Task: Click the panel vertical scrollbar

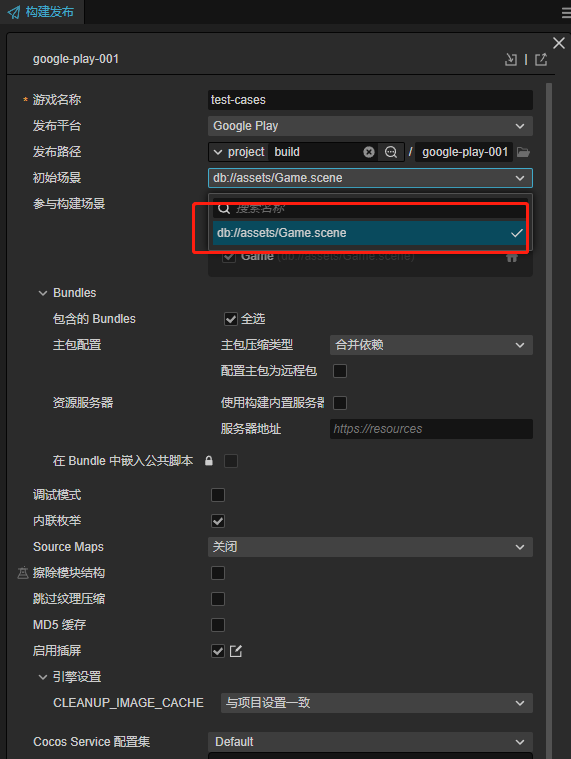Action: pyautogui.click(x=549, y=416)
